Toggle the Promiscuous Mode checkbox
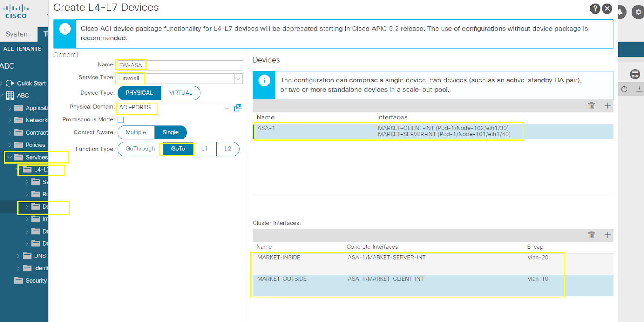This screenshot has height=322, width=644. pos(120,120)
